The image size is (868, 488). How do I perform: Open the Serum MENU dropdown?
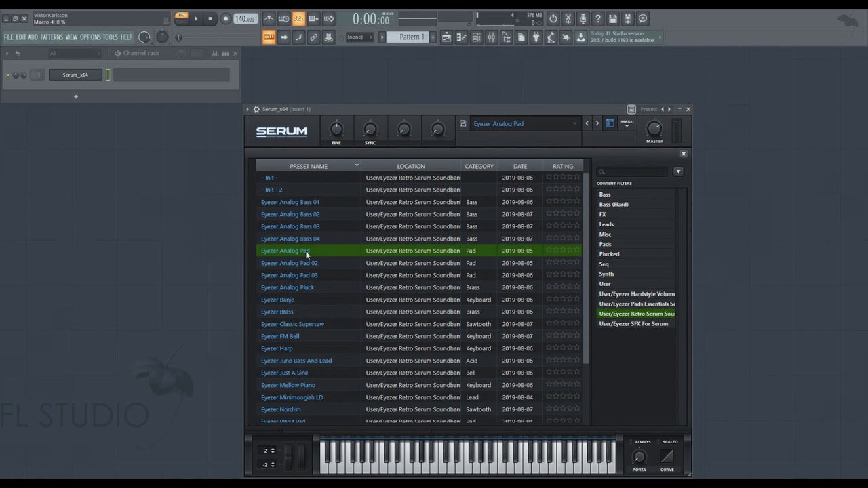click(627, 123)
